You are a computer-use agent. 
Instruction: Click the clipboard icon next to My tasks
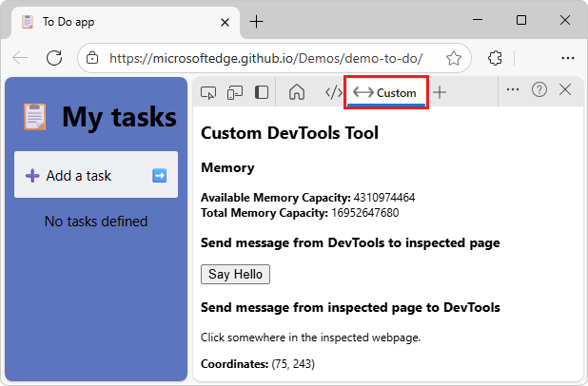point(35,117)
